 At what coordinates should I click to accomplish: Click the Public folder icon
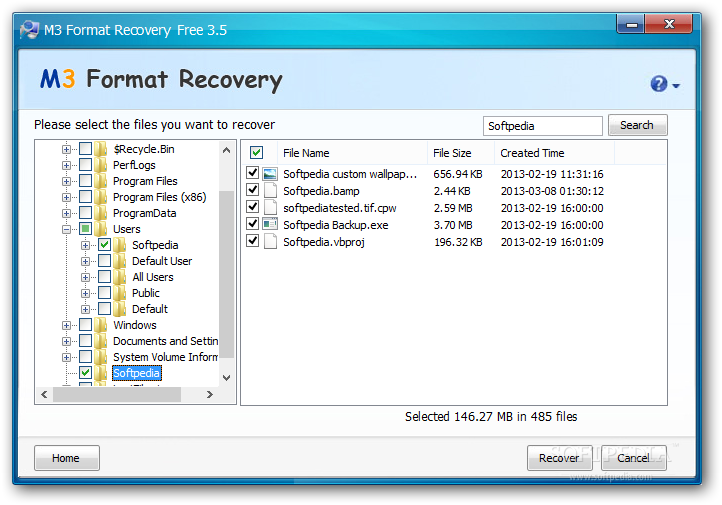click(120, 293)
